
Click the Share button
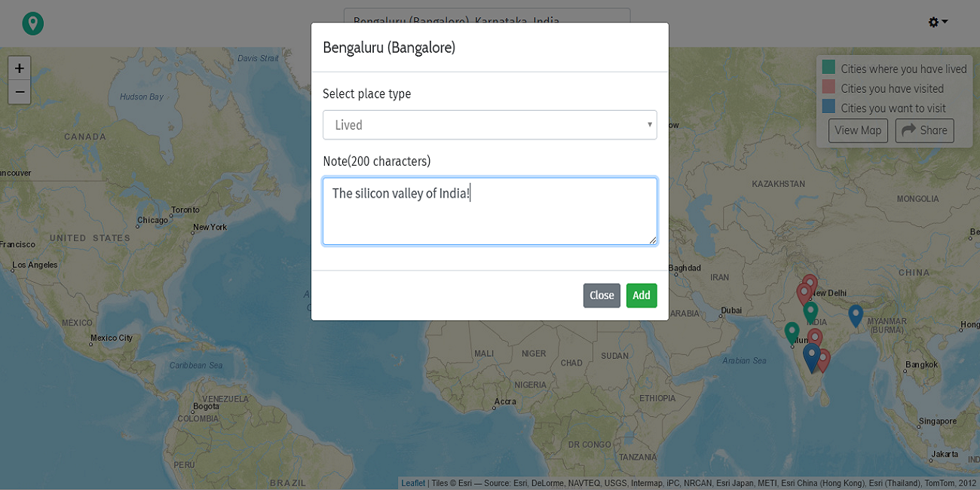(x=924, y=130)
